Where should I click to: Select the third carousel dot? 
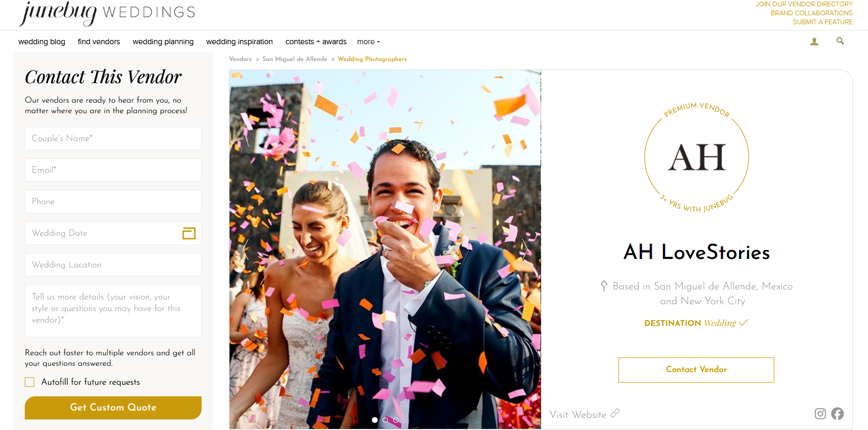(x=396, y=420)
